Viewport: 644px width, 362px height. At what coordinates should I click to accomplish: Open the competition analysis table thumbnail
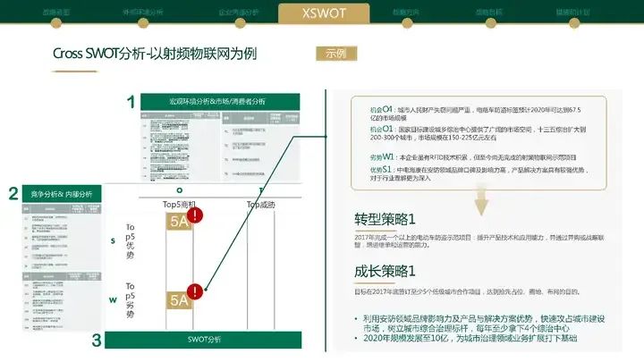(62, 266)
